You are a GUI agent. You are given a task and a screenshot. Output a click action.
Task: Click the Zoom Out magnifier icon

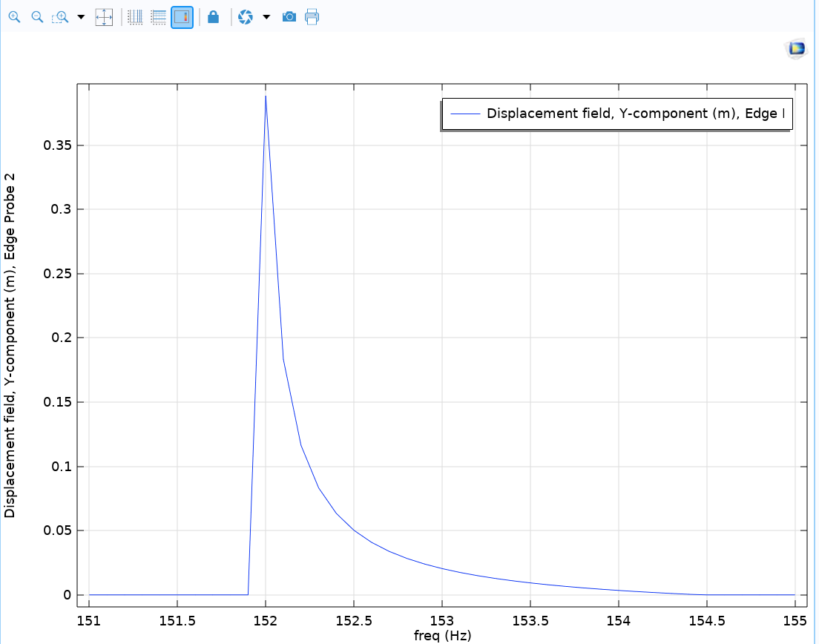[37, 16]
